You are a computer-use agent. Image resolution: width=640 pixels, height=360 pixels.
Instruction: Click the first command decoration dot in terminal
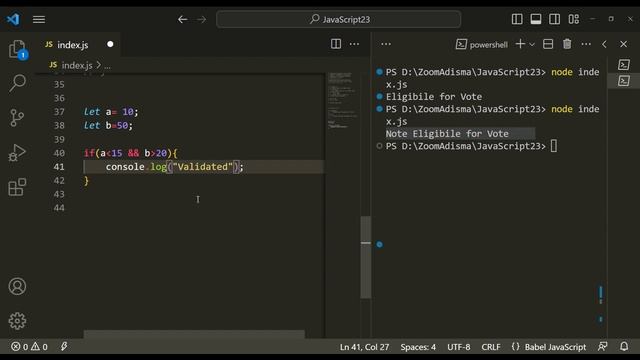pyautogui.click(x=380, y=72)
